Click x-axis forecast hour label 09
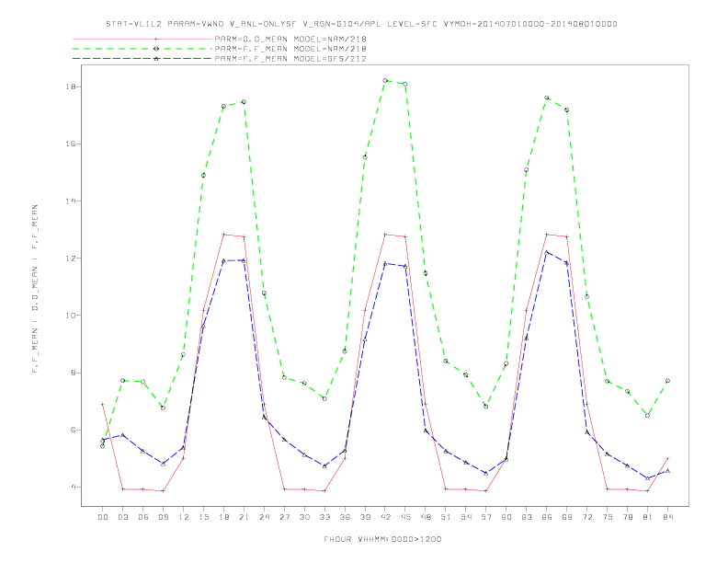Image resolution: width=728 pixels, height=563 pixels. click(163, 517)
